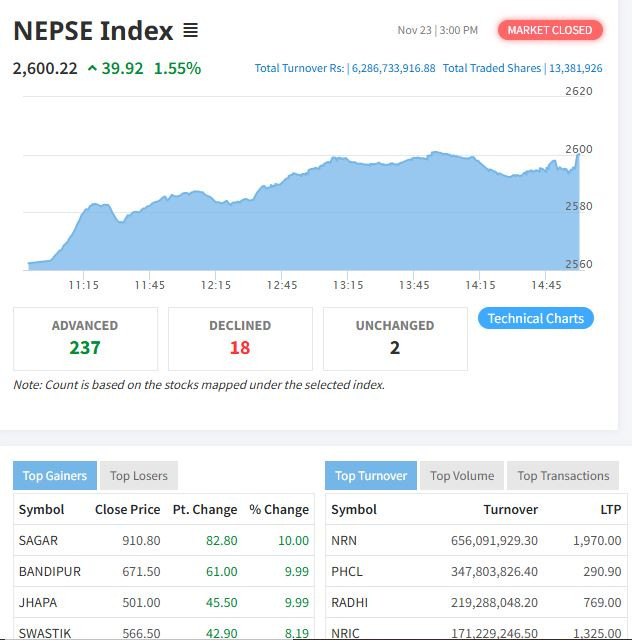The width and height of the screenshot is (632, 640).
Task: Click the PHCL stock symbol
Action: [346, 571]
